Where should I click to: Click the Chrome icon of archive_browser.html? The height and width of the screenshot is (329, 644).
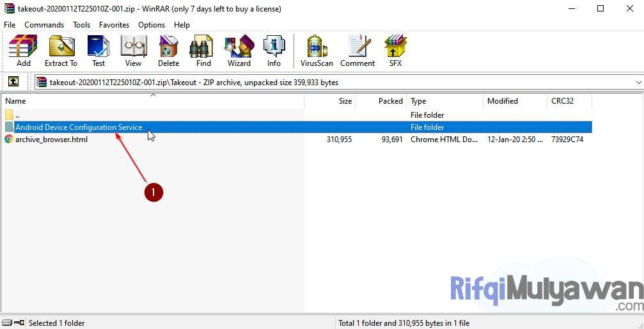coord(8,140)
